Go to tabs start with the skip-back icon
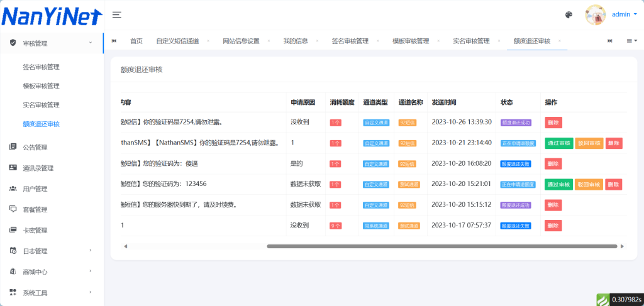The image size is (644, 306). click(114, 41)
